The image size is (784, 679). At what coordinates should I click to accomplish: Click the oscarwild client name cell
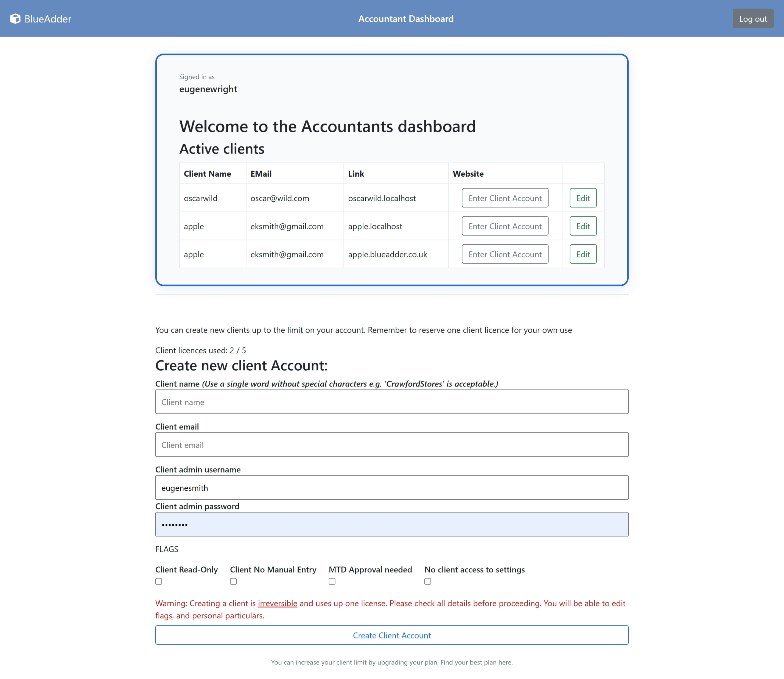[212, 198]
